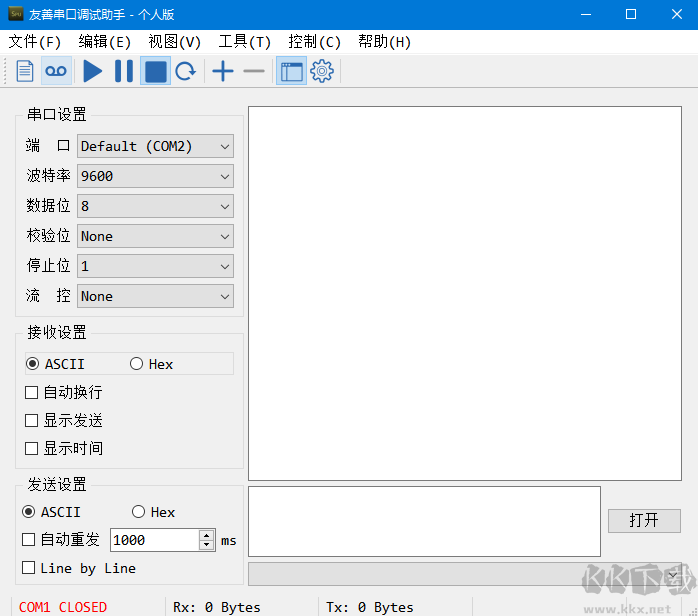Minimize the serial assistant window

(x=586, y=14)
